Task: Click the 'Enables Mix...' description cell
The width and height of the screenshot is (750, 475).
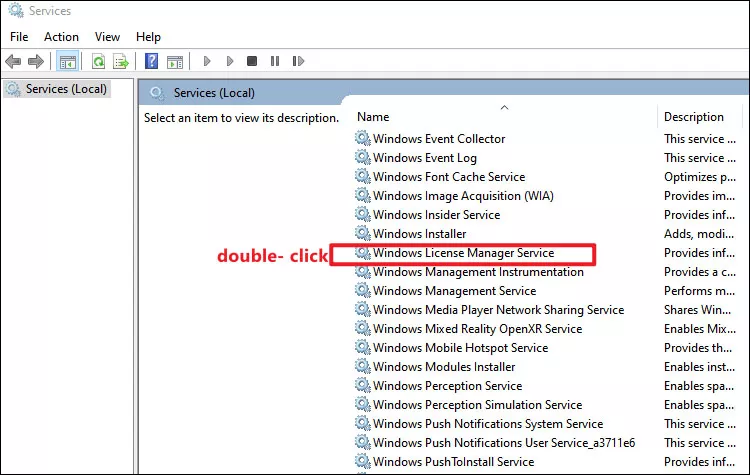Action: coord(699,329)
